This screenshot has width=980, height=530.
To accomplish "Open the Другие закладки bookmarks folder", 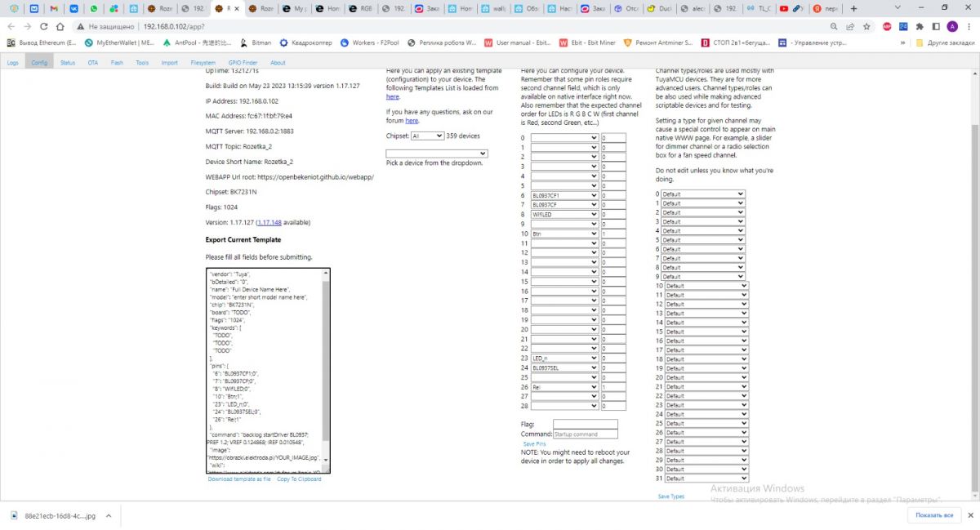I will [946, 42].
